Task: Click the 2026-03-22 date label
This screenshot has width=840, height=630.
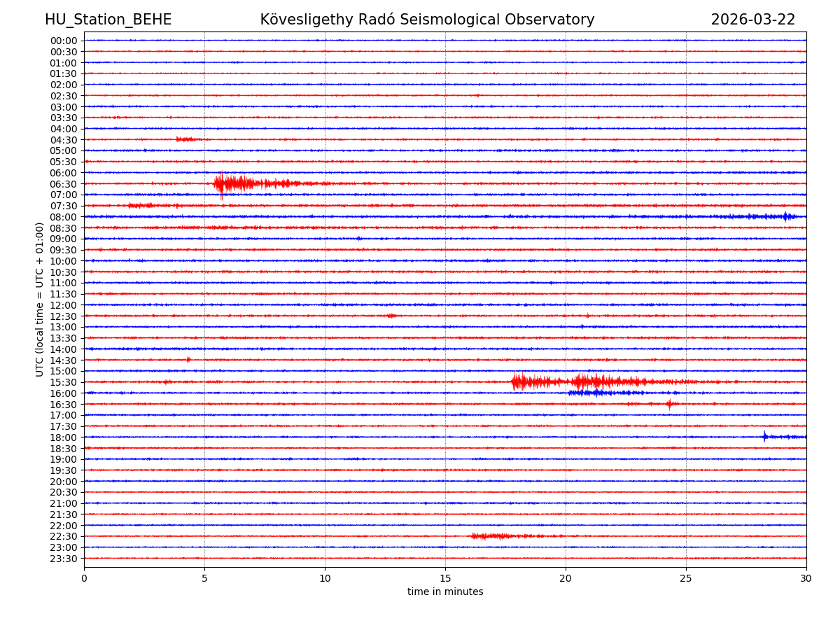Action: (x=752, y=20)
